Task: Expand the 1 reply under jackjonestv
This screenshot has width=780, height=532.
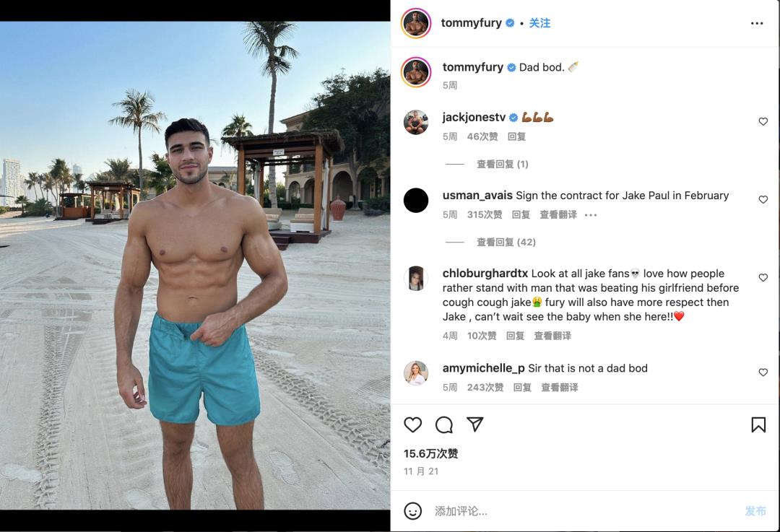Action: (503, 164)
